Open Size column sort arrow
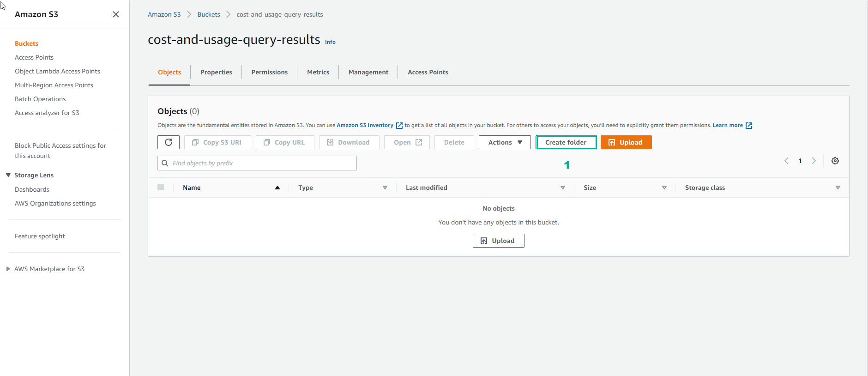The image size is (868, 376). pos(664,188)
